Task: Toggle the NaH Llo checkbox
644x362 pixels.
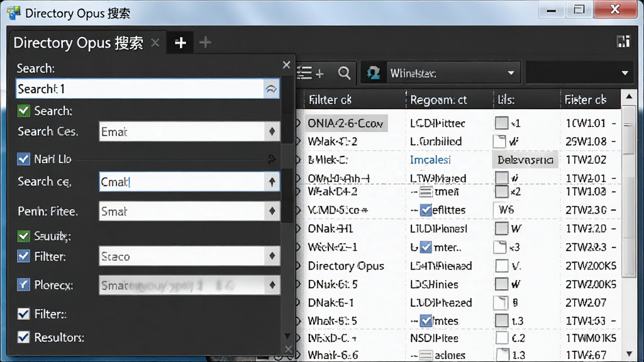Action: click(23, 159)
